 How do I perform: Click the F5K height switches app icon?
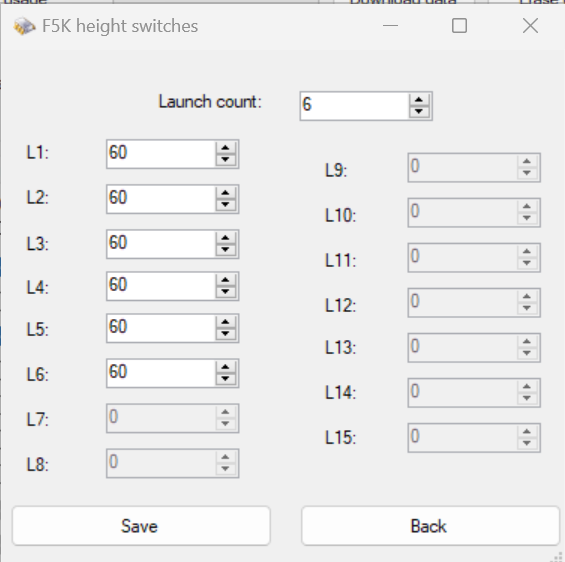24,26
